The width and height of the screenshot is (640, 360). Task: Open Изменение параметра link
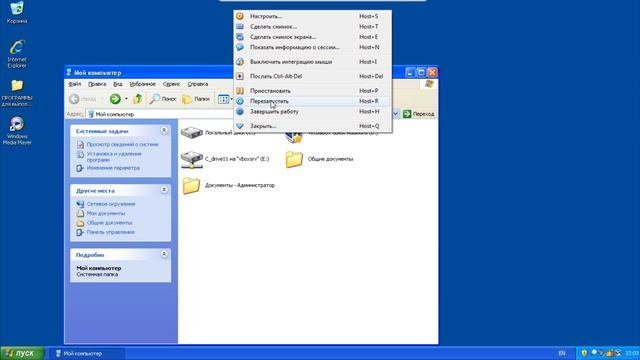click(113, 168)
